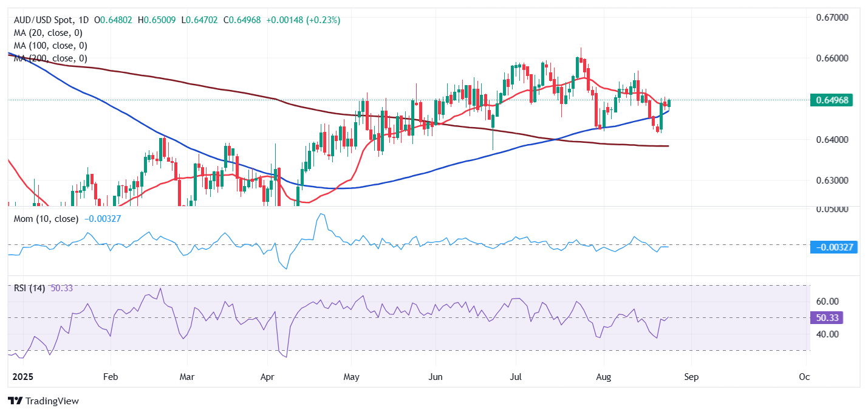The width and height of the screenshot is (868, 414).
Task: Select the MA (100, close, 0) legend
Action: point(50,46)
